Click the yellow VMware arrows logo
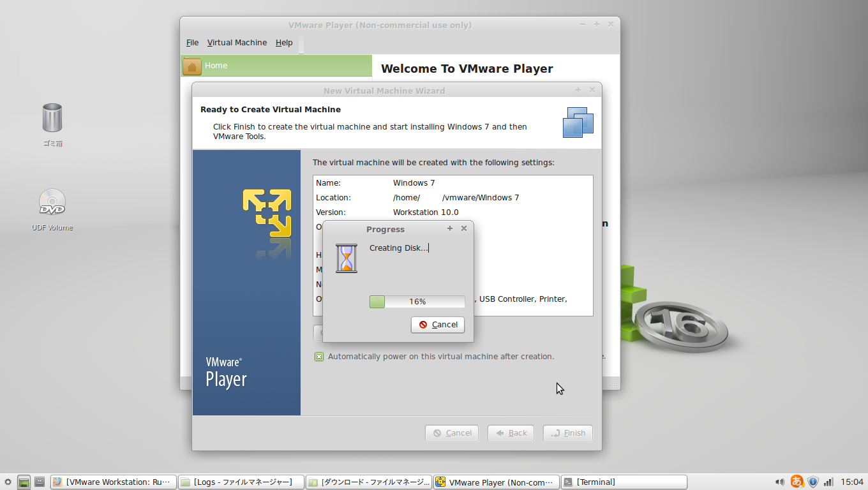This screenshot has width=868, height=490. (x=267, y=212)
